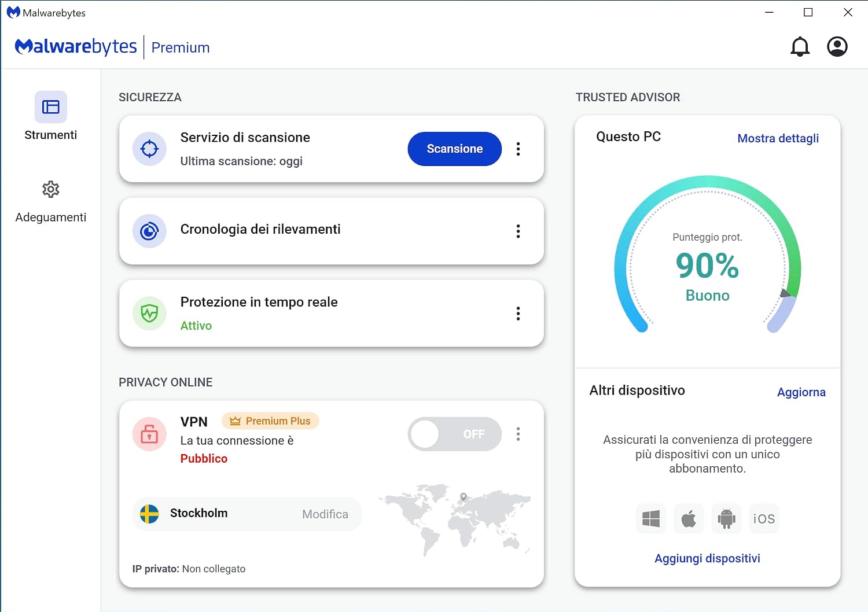868x612 pixels.
Task: Click the Pubblico connection status
Action: [204, 459]
